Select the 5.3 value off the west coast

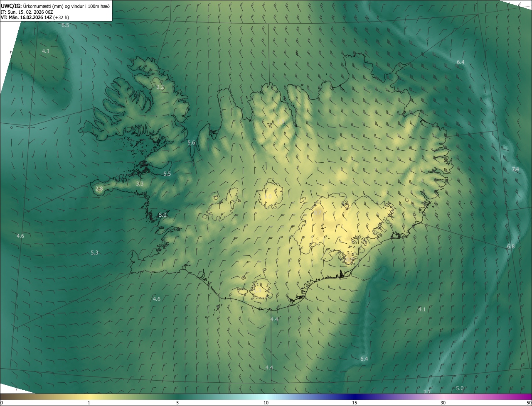(94, 252)
